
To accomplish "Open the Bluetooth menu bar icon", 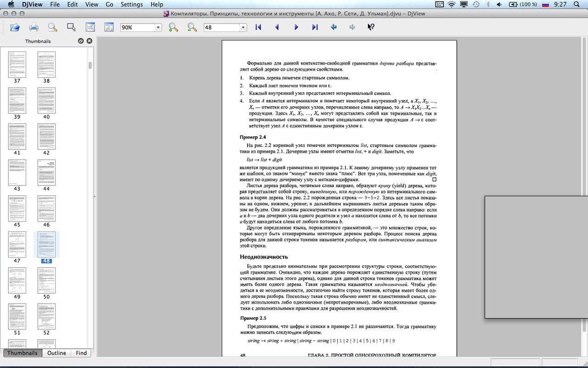I will click(x=488, y=4).
